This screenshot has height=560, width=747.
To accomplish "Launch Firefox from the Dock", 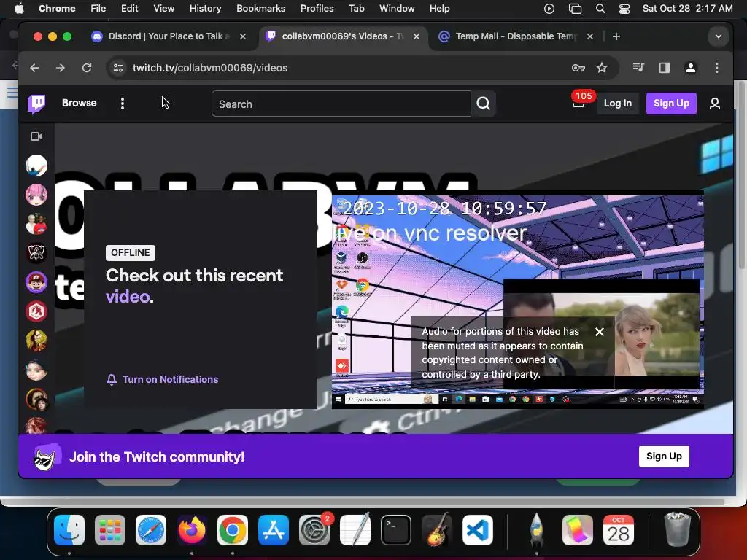I will pyautogui.click(x=192, y=530).
